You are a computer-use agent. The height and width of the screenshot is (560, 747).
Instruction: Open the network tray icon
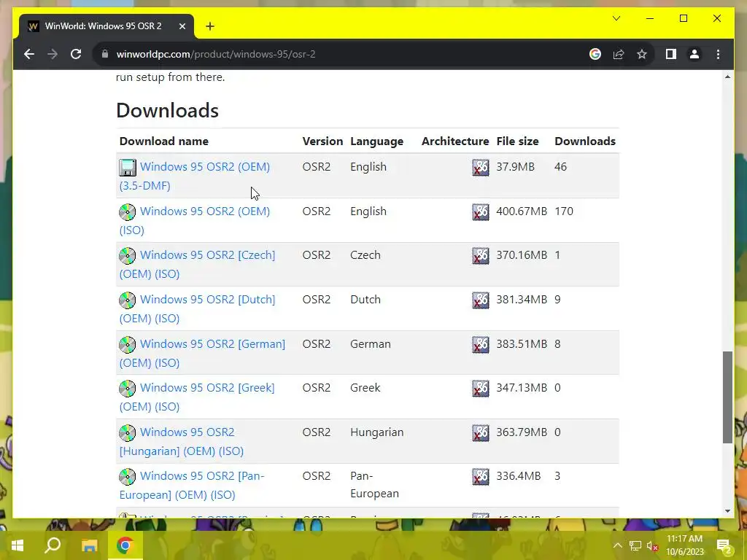[635, 545]
